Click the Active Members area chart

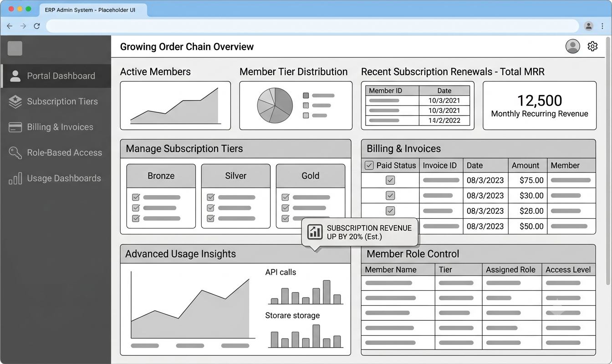coord(175,106)
